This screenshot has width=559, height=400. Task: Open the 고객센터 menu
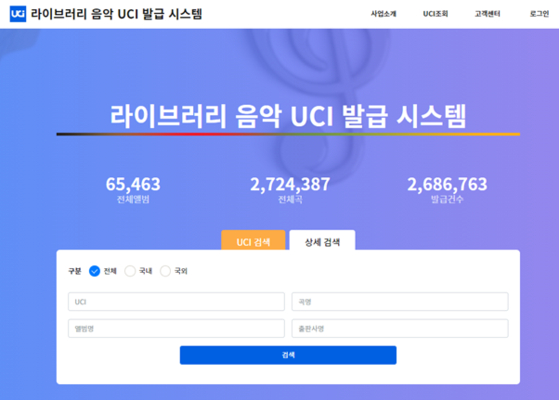click(487, 14)
